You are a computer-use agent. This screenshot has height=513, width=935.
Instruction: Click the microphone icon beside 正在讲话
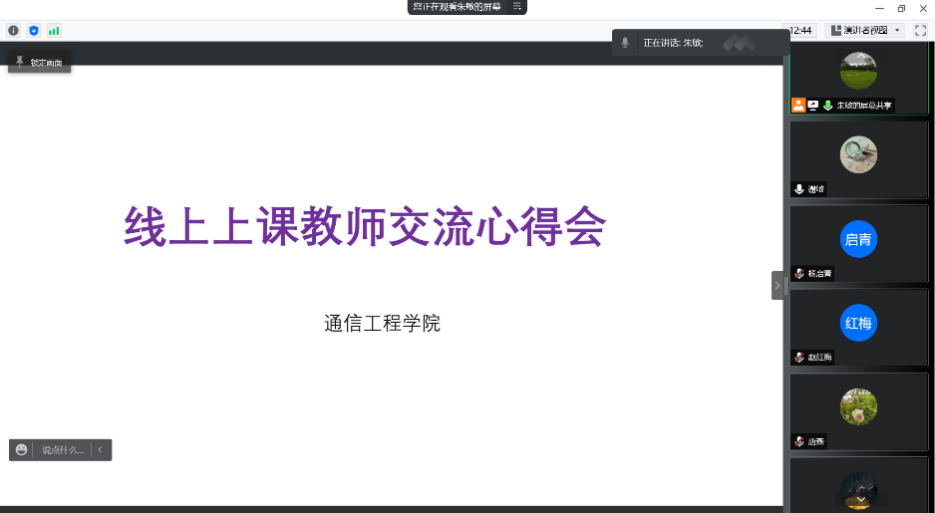point(626,43)
